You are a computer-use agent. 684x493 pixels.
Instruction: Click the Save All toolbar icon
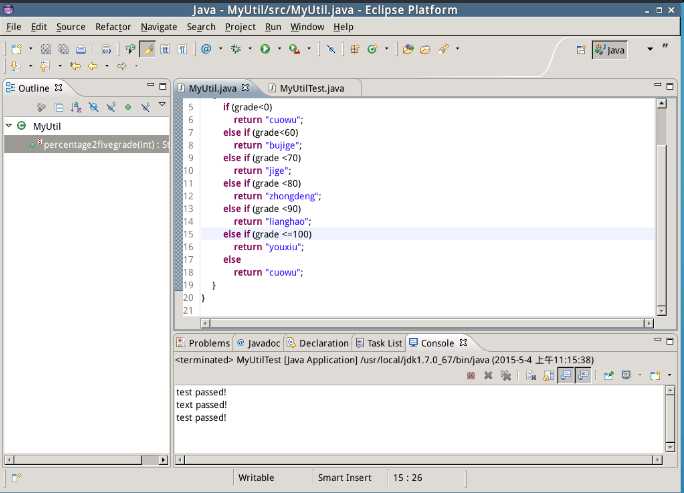[x=64, y=49]
